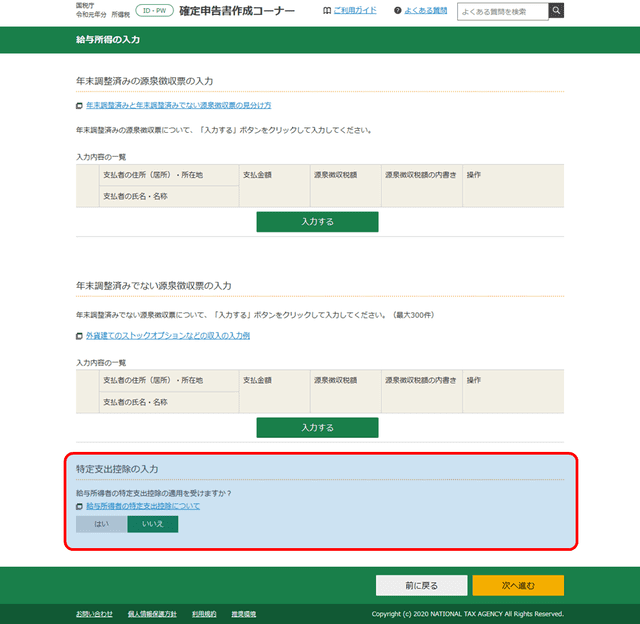Open the 個人情報保護方針 footer link
This screenshot has height=624, width=640.
click(152, 614)
